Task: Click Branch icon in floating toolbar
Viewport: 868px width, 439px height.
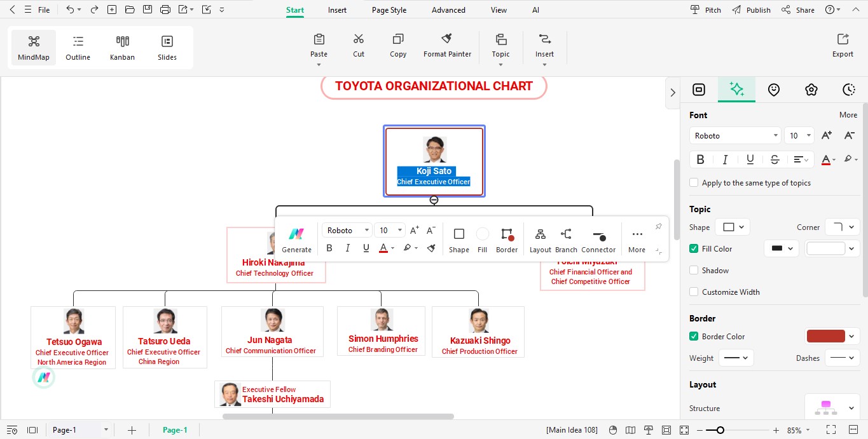Action: click(566, 234)
